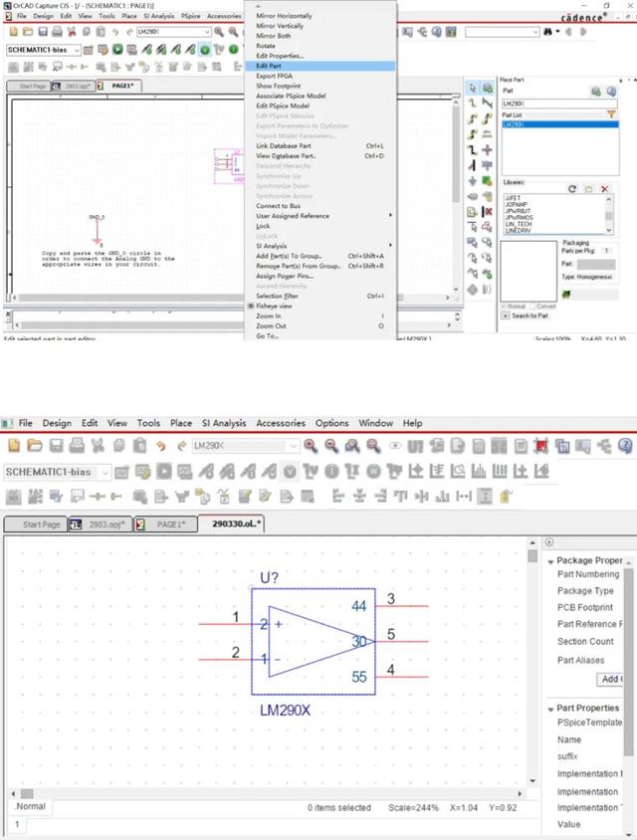This screenshot has height=840, width=637.
Task: Click Print icon in lower window toolbar
Action: 77,445
